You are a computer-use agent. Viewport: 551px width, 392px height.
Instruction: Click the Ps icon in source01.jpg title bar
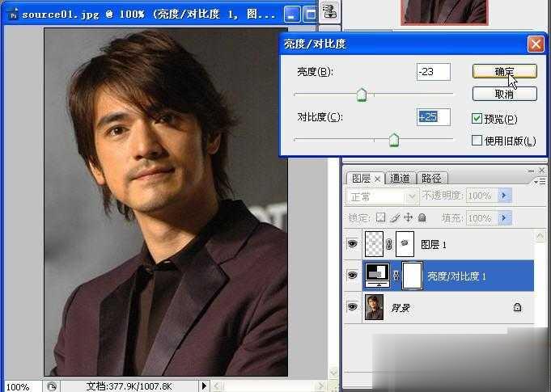tap(13, 15)
